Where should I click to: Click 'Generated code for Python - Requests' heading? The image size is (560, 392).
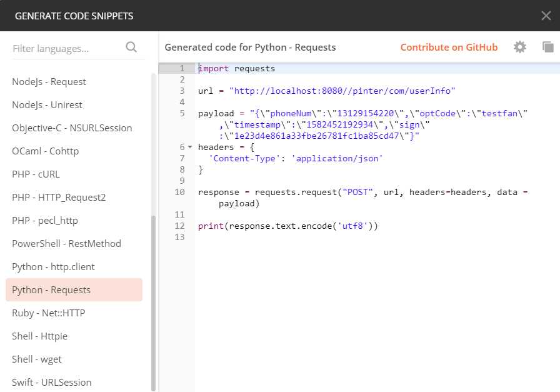(x=250, y=48)
